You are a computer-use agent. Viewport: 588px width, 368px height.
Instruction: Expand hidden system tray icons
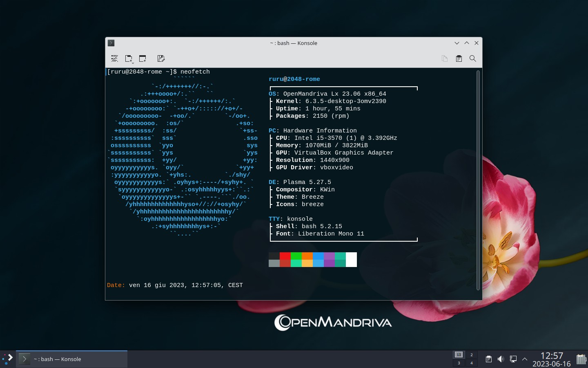(x=525, y=359)
